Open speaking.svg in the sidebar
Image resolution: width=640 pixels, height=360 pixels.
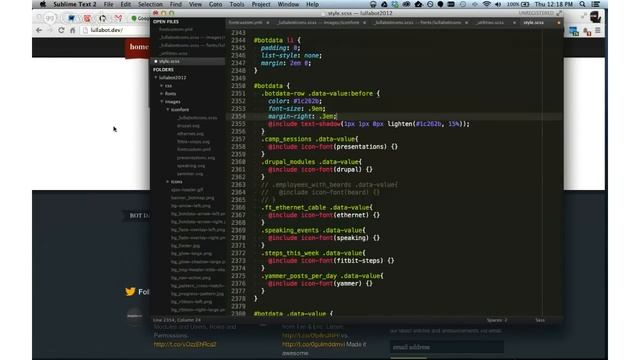click(191, 166)
